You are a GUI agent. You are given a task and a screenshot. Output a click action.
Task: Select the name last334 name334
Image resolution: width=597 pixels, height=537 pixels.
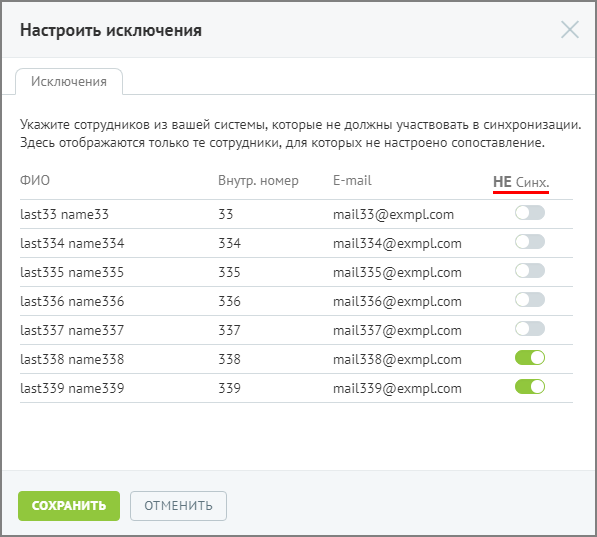pos(72,243)
